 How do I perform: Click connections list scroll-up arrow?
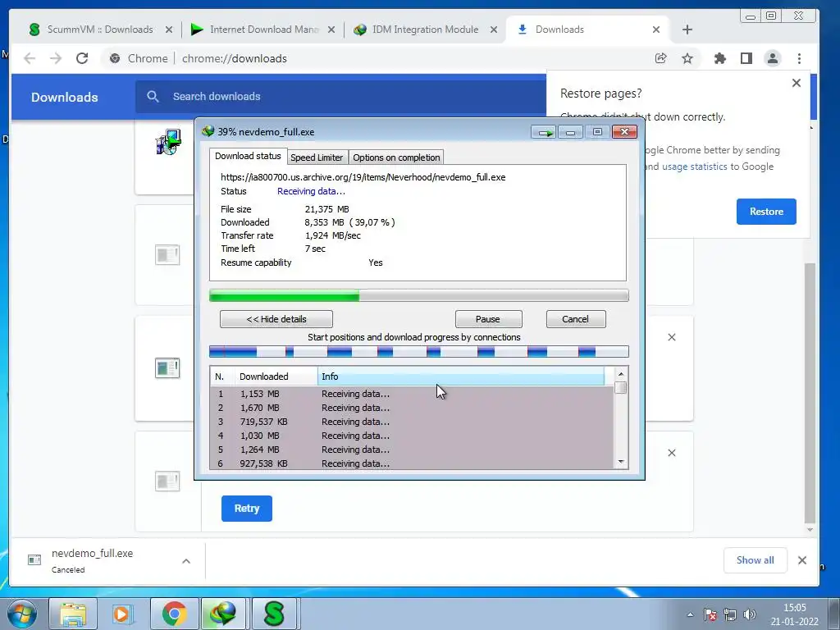[x=621, y=374]
